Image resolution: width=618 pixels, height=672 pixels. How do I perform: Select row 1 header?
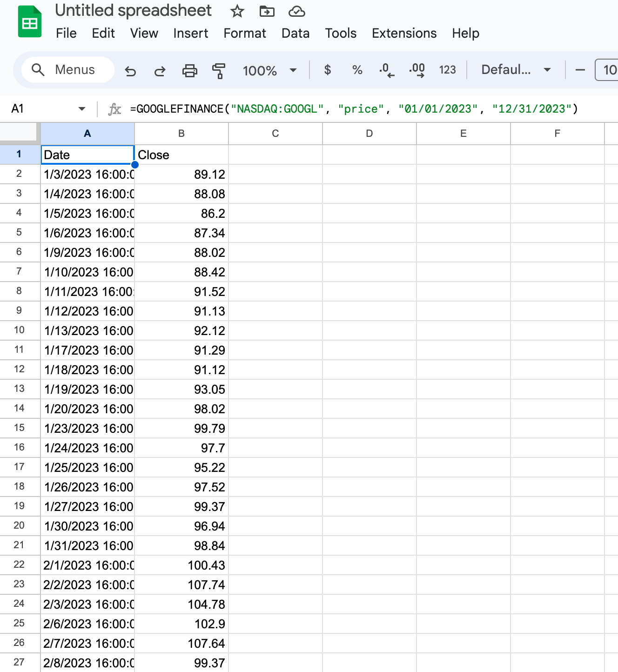(20, 155)
